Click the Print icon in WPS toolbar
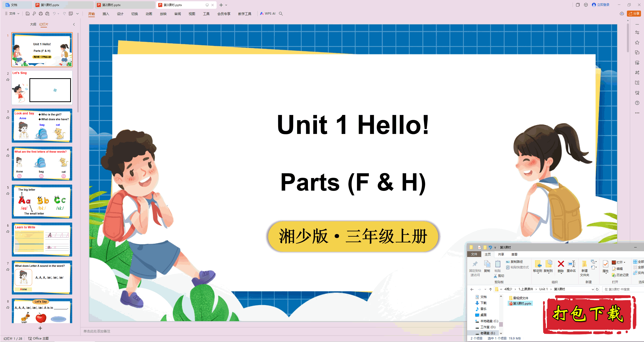Viewport: 644px width, 342px height. [x=41, y=14]
